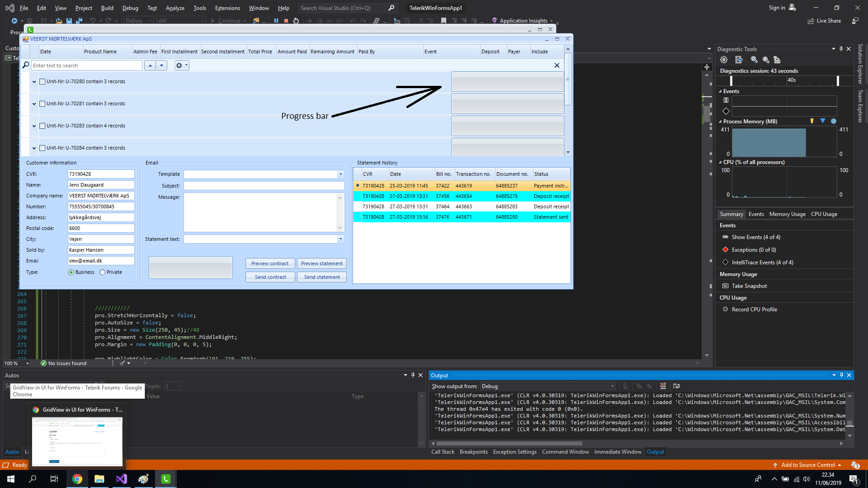Zoom in on the Diagnostic Tools timeline
Image resolution: width=868 pixels, height=488 pixels.
[x=754, y=60]
